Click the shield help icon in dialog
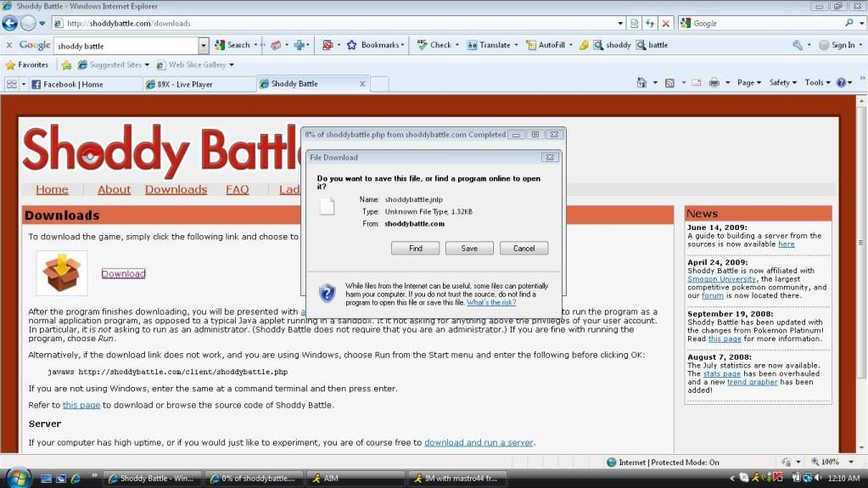This screenshot has width=868, height=488. click(x=328, y=293)
